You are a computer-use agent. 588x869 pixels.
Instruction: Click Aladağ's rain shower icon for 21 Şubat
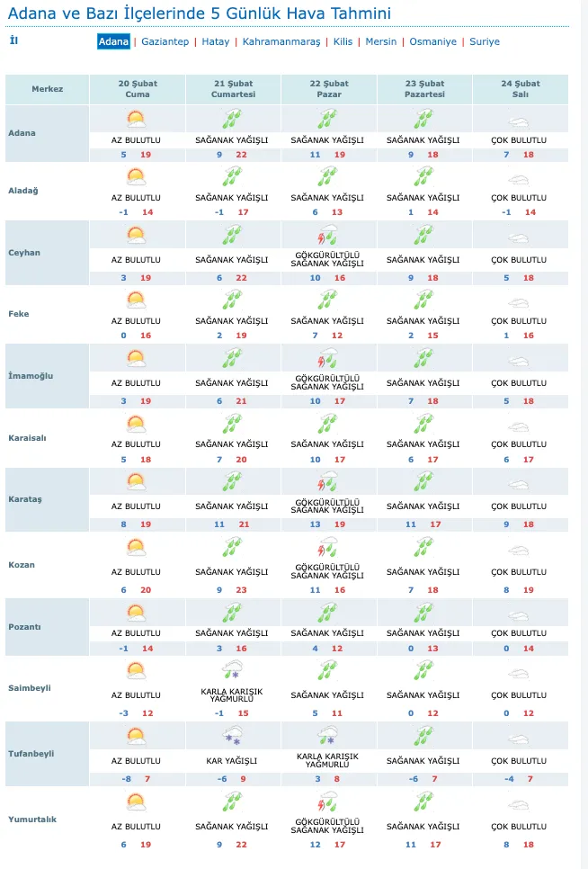coord(232,176)
